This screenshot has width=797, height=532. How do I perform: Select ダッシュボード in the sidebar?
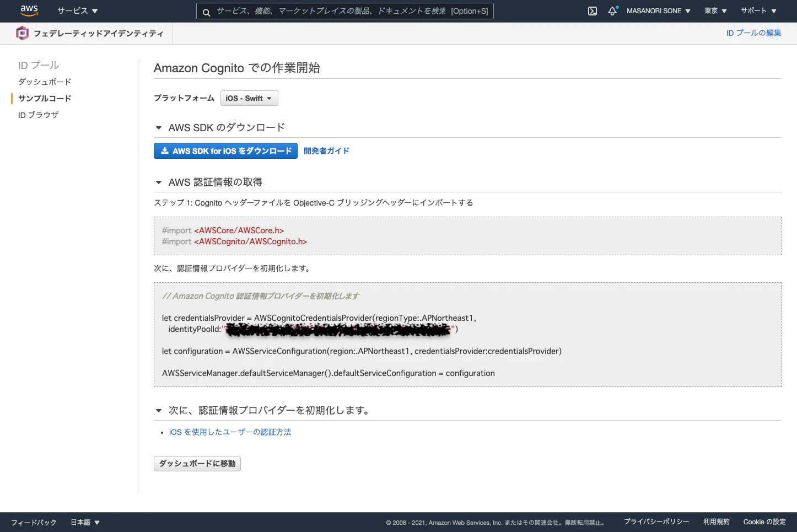(x=44, y=82)
